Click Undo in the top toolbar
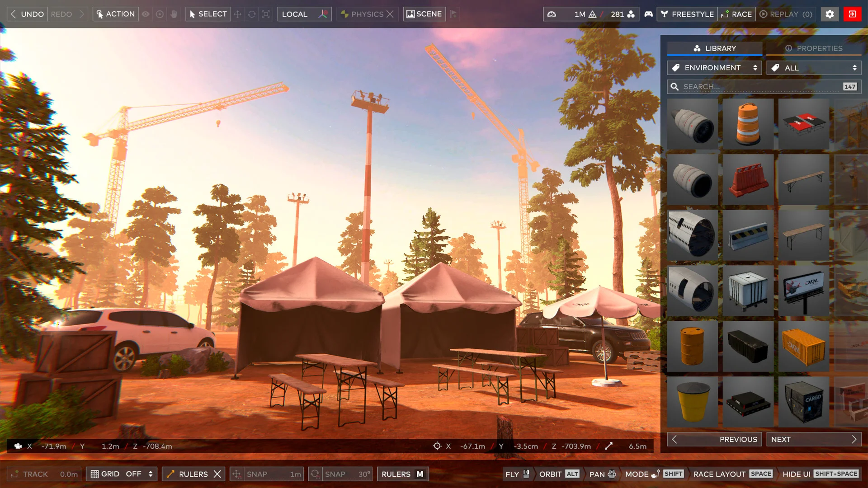Viewport: 868px width, 488px height. pos(27,14)
